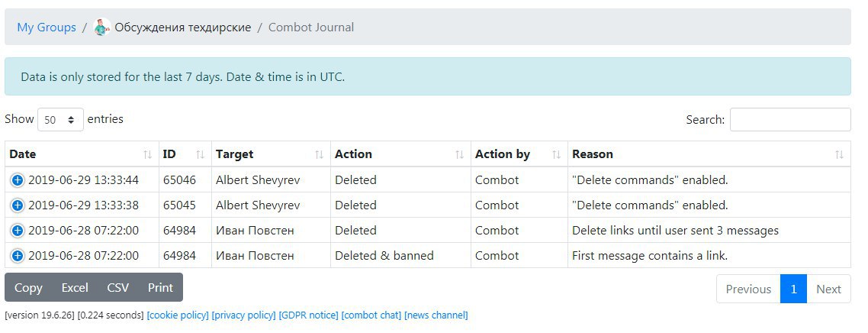Viewport: 868px width, 333px height.
Task: Copy table data with Copy button
Action: (x=28, y=288)
